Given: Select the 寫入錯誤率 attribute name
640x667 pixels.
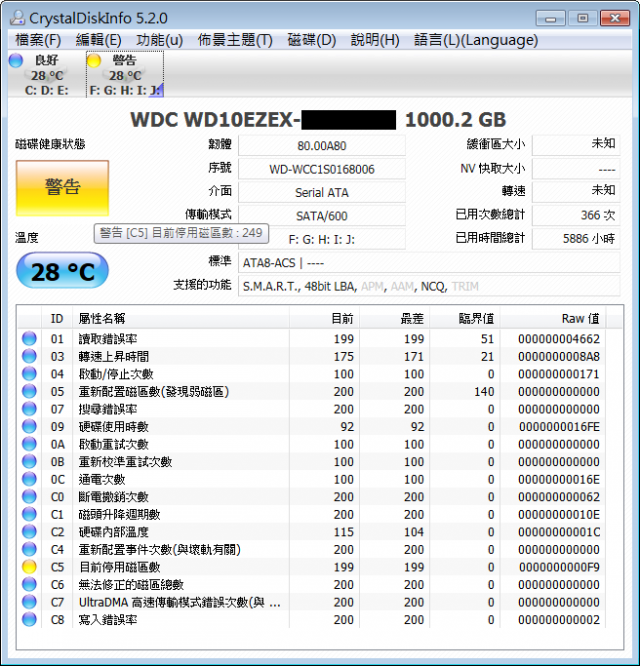Looking at the screenshot, I should click(x=108, y=620).
